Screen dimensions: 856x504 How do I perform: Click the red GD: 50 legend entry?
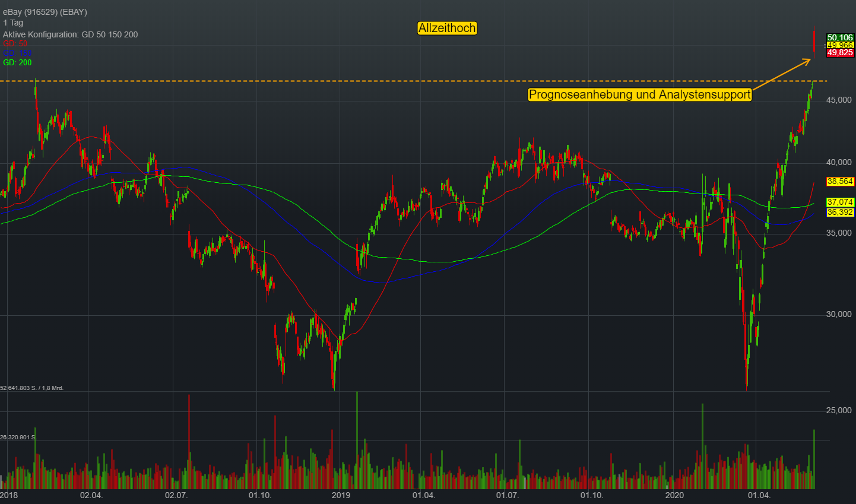click(15, 44)
